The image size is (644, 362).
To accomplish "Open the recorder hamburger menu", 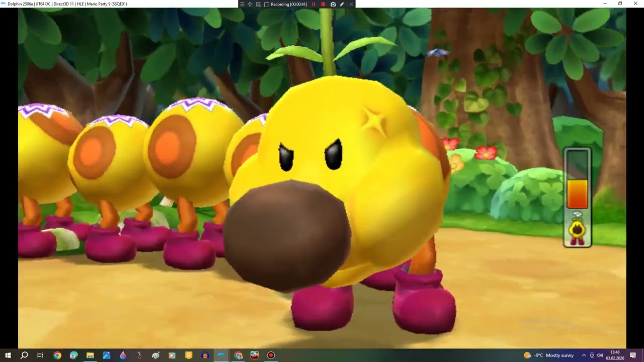I will click(242, 4).
